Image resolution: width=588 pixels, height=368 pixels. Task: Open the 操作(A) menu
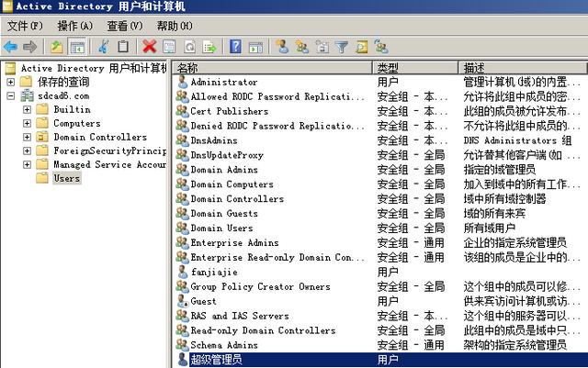pos(74,26)
